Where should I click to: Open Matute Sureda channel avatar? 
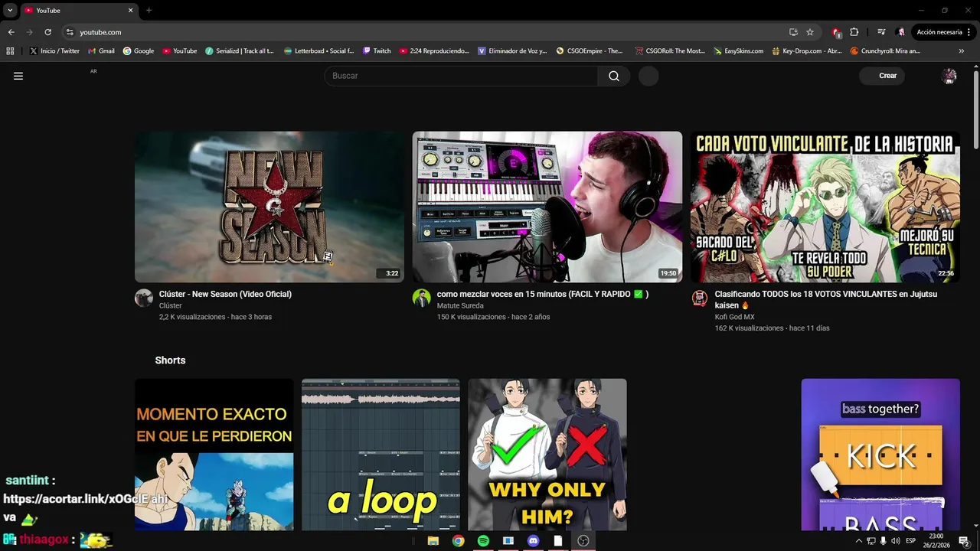[x=422, y=298]
